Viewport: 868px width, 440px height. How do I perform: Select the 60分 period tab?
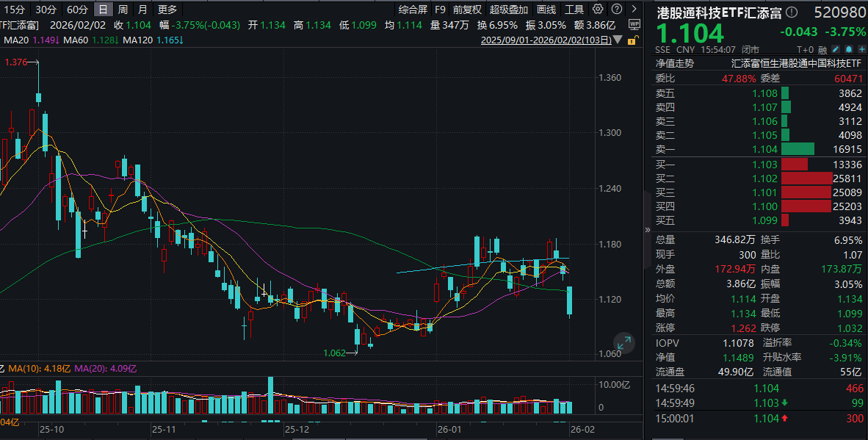click(x=76, y=10)
